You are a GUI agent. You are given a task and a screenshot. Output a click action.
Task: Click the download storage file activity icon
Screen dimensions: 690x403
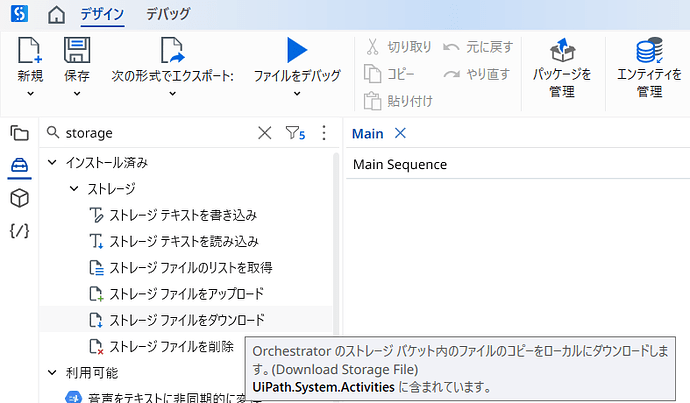click(96, 320)
